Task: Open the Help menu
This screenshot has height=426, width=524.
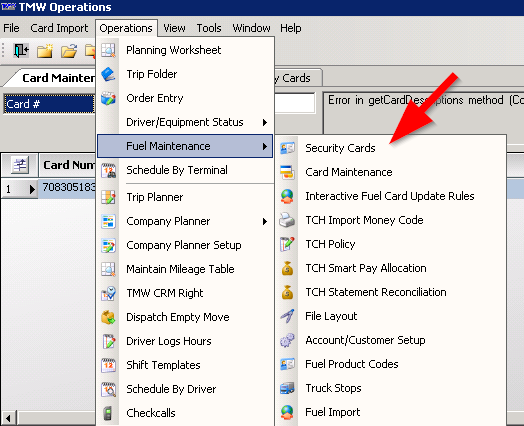Action: click(x=291, y=28)
